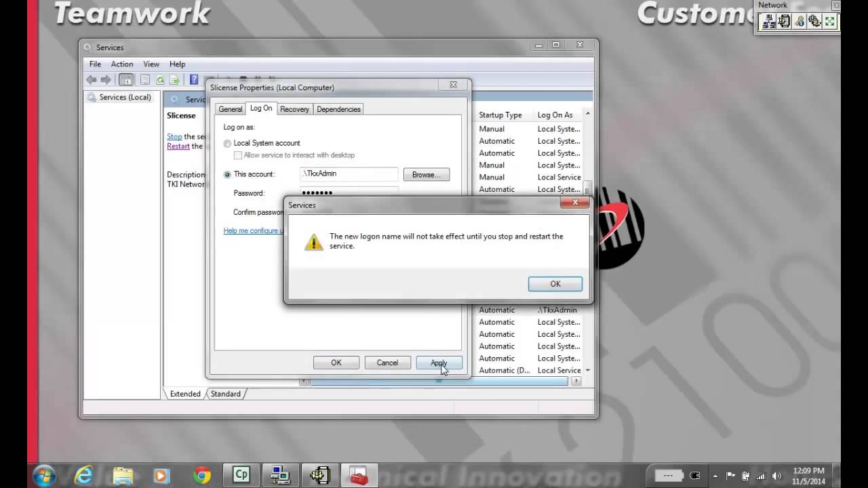
Task: Open the Help menu in Services
Action: (x=177, y=64)
